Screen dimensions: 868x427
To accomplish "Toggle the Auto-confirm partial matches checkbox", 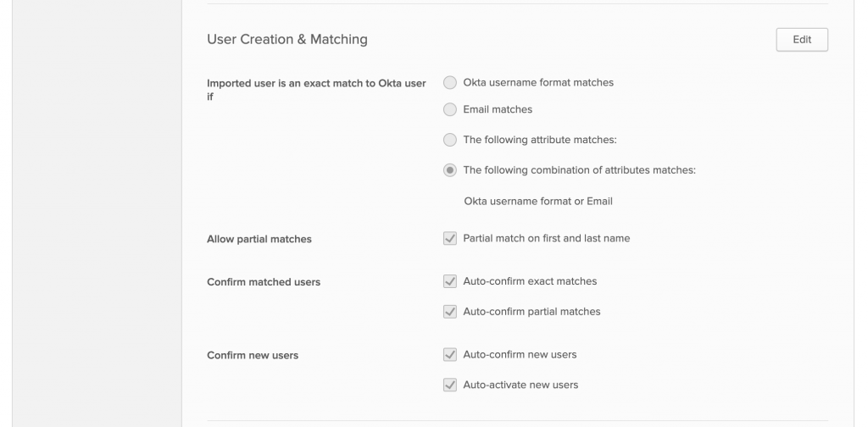I will (x=450, y=312).
